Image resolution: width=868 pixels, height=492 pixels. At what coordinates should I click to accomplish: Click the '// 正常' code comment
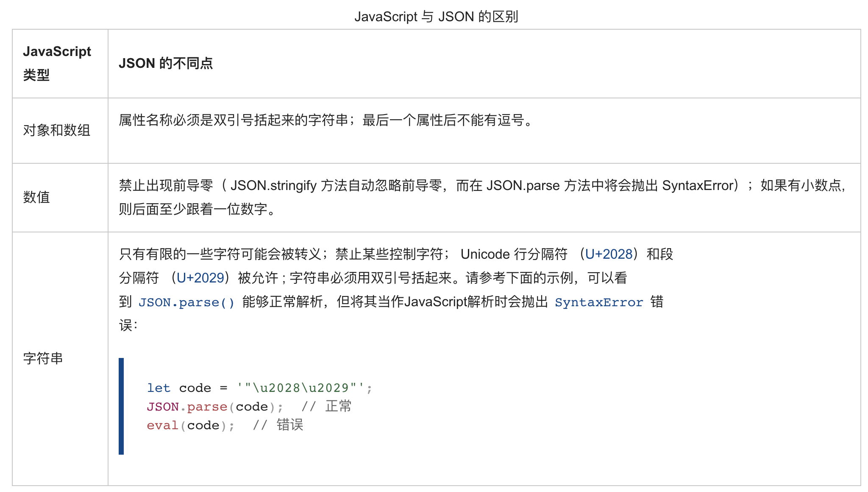tap(326, 407)
